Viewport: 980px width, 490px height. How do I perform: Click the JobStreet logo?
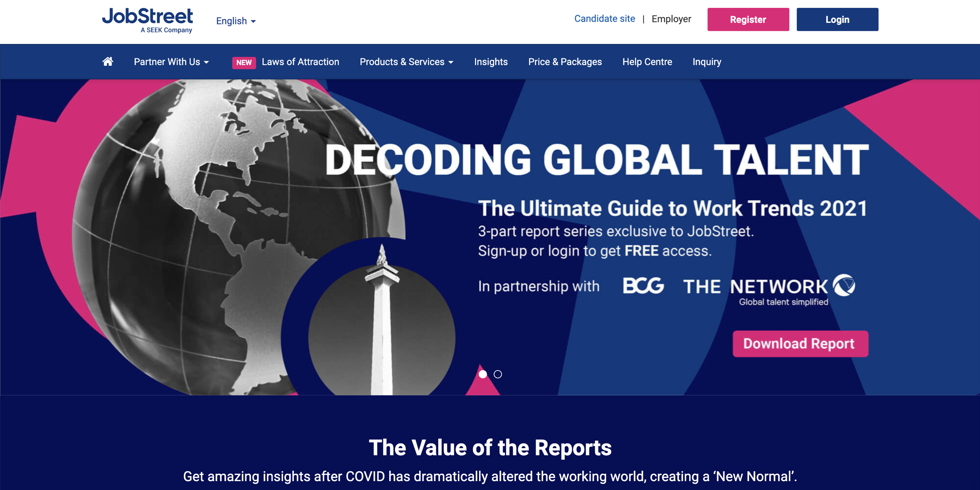[147, 20]
